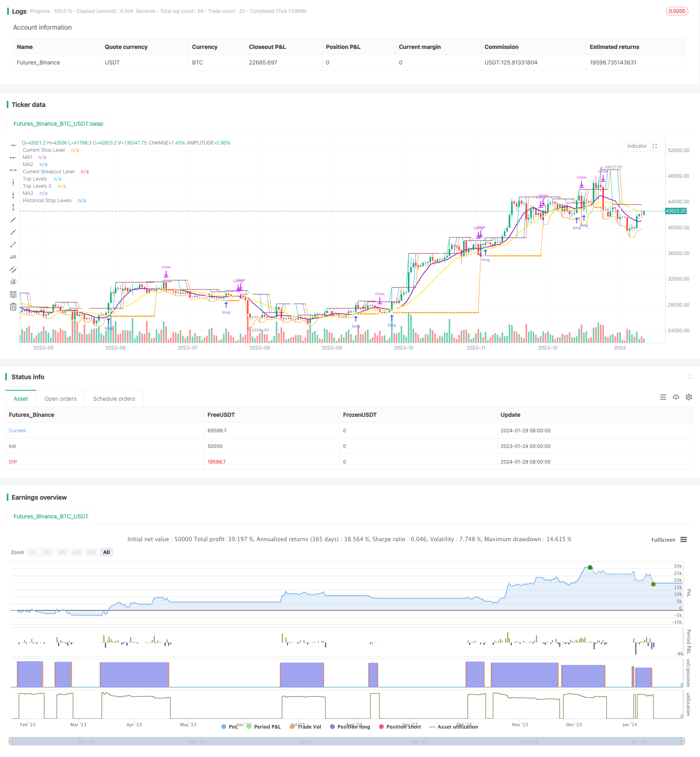Select the horizontal ray line drawing tool
Image resolution: width=700 pixels, height=757 pixels.
tap(13, 158)
